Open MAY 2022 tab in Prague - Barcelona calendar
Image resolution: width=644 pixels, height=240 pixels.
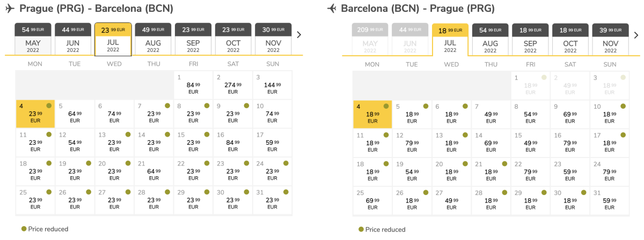tap(33, 40)
